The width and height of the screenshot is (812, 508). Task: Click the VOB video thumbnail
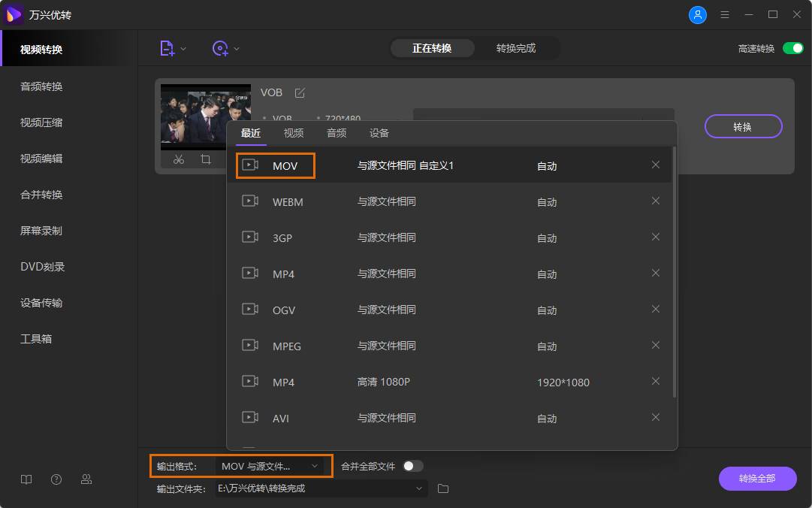tap(206, 117)
